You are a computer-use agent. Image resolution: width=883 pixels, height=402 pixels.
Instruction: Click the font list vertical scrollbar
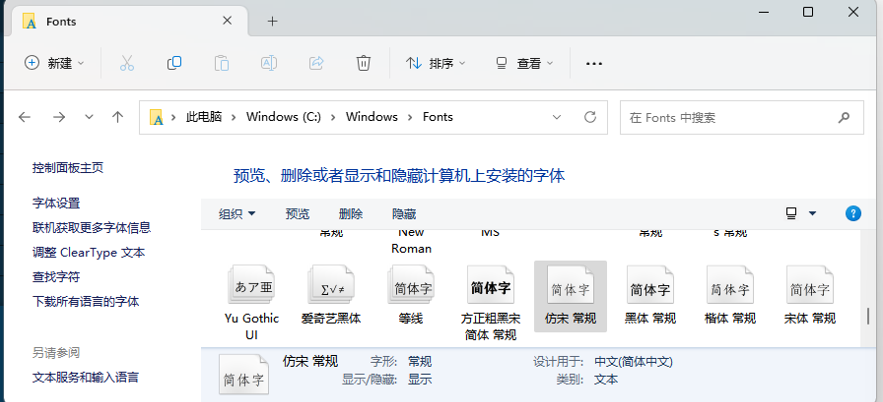[x=868, y=314]
